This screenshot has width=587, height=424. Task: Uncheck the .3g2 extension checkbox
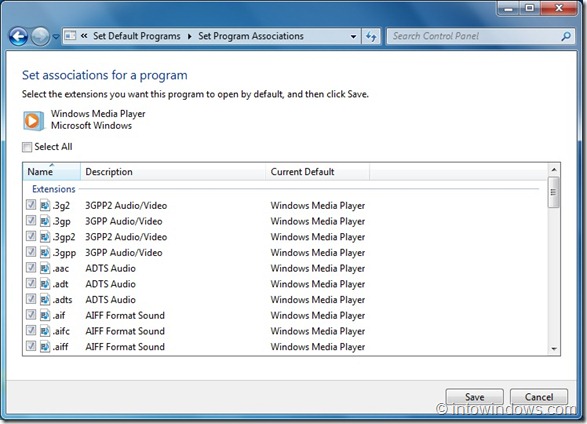pos(31,205)
